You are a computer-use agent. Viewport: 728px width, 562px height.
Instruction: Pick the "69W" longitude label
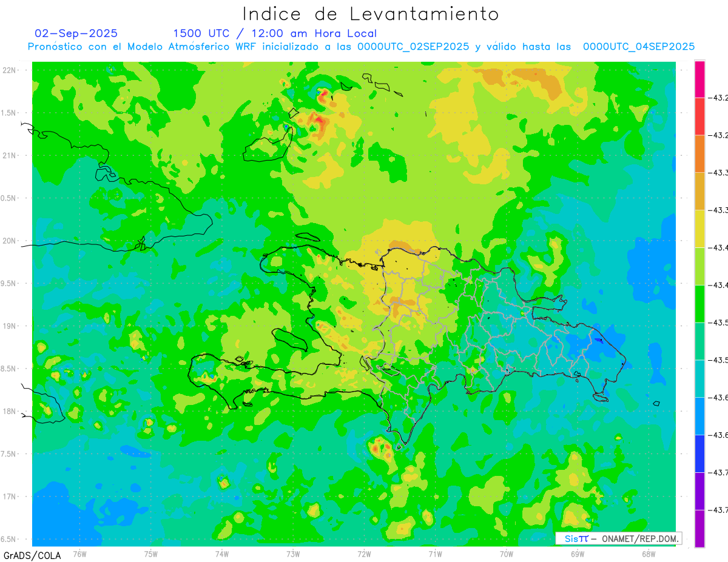point(577,554)
